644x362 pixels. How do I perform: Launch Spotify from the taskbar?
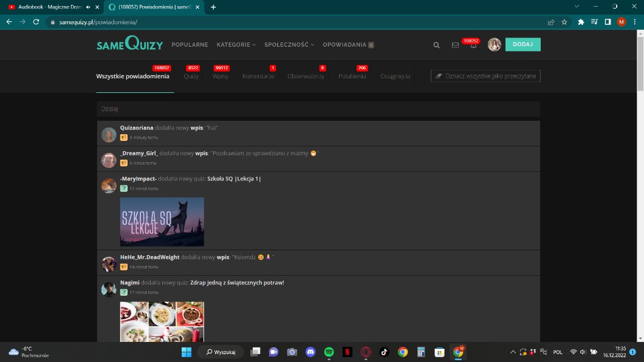pos(329,352)
